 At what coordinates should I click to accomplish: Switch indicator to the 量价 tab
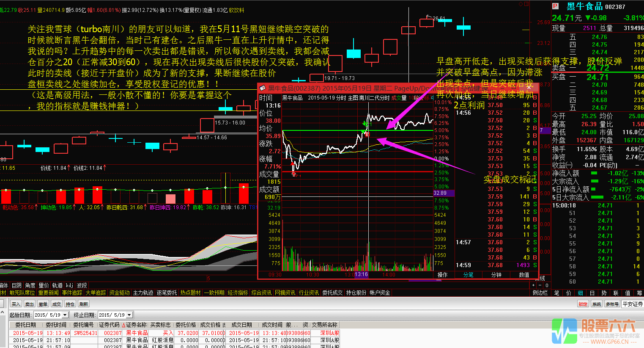pos(44,285)
